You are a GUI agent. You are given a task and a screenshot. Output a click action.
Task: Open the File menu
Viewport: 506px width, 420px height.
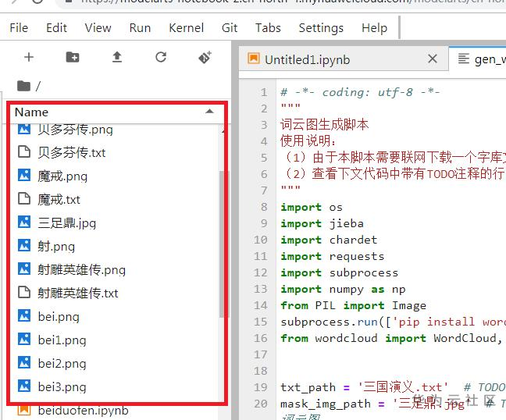click(x=19, y=28)
